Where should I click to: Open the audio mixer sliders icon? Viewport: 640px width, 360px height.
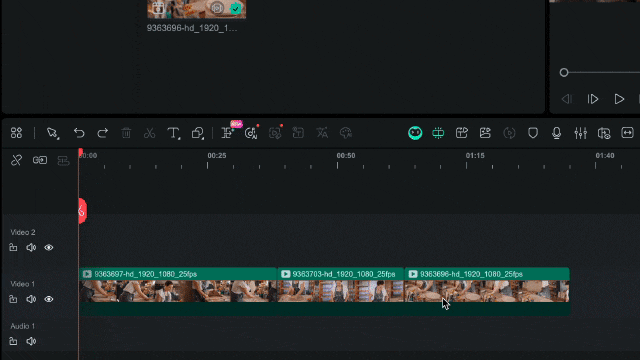tap(580, 133)
